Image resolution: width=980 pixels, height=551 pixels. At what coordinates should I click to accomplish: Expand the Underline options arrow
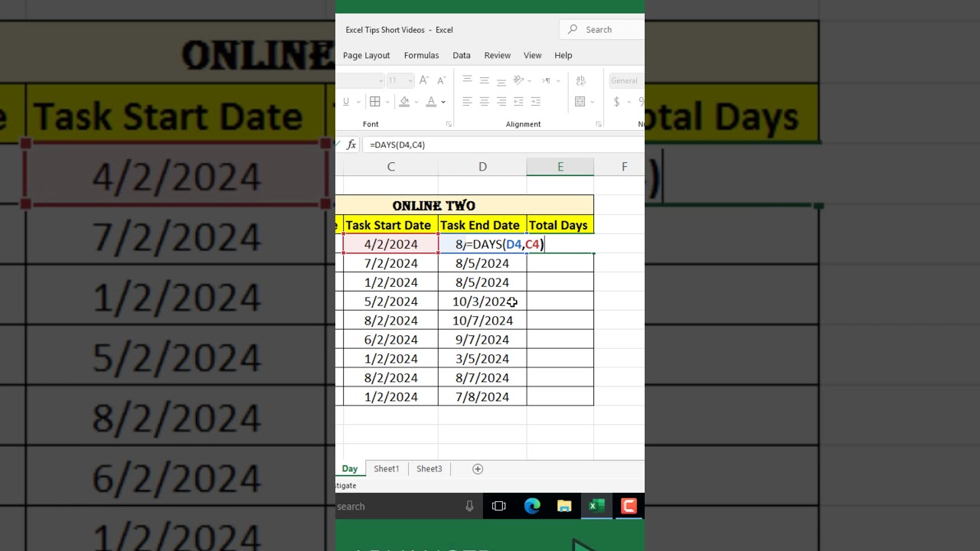tap(358, 102)
